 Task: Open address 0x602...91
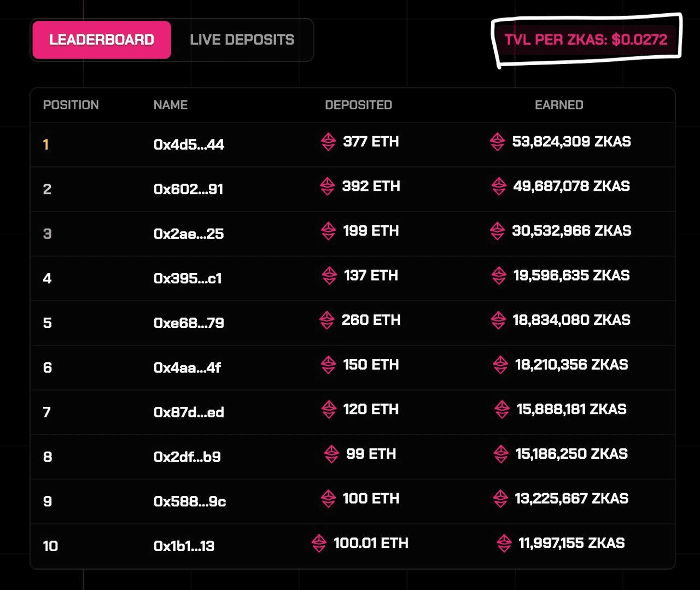click(x=188, y=189)
